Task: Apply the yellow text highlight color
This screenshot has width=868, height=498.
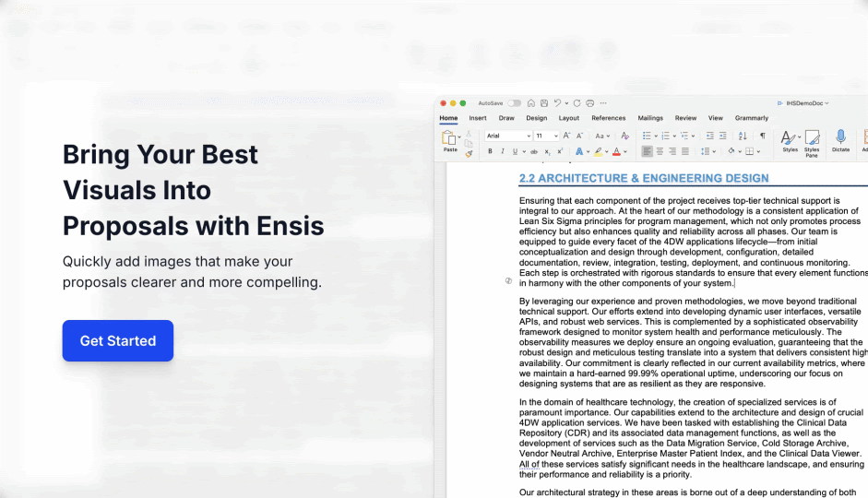Action: click(599, 151)
